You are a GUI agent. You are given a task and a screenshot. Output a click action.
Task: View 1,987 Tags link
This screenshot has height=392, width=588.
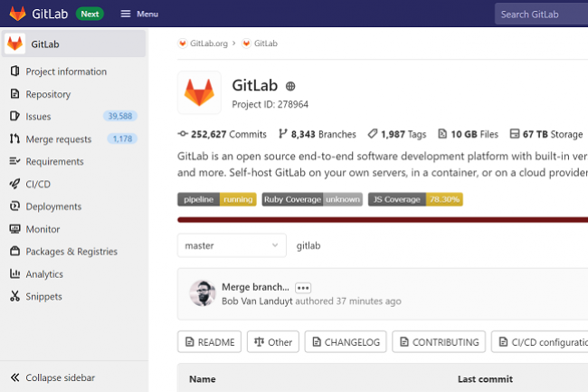pyautogui.click(x=397, y=134)
